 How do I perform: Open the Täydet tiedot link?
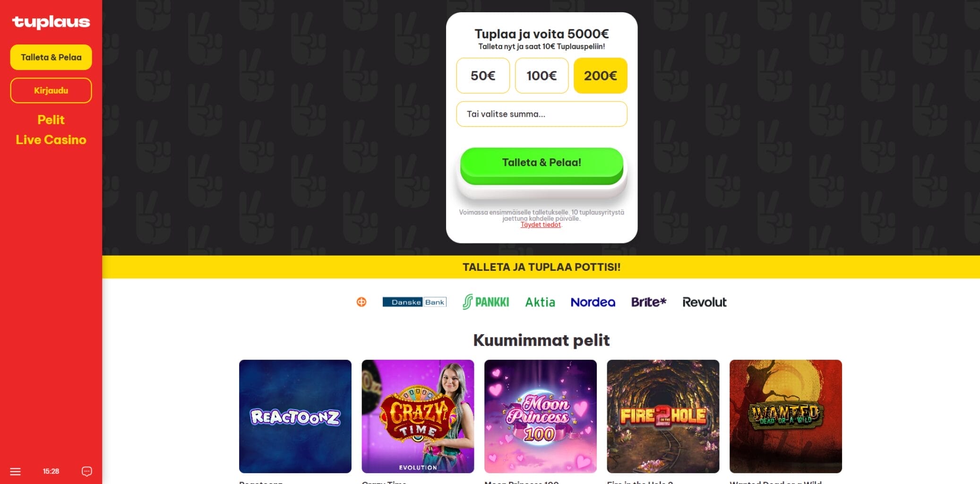tap(541, 225)
